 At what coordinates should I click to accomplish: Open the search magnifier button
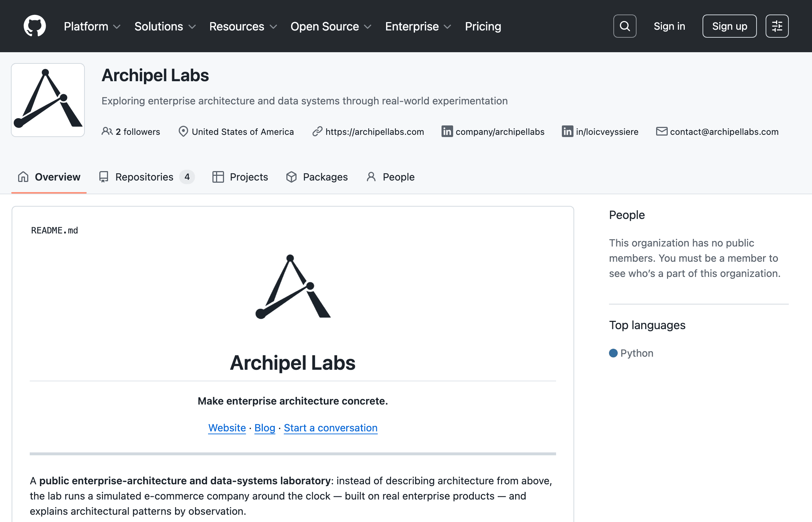click(625, 26)
